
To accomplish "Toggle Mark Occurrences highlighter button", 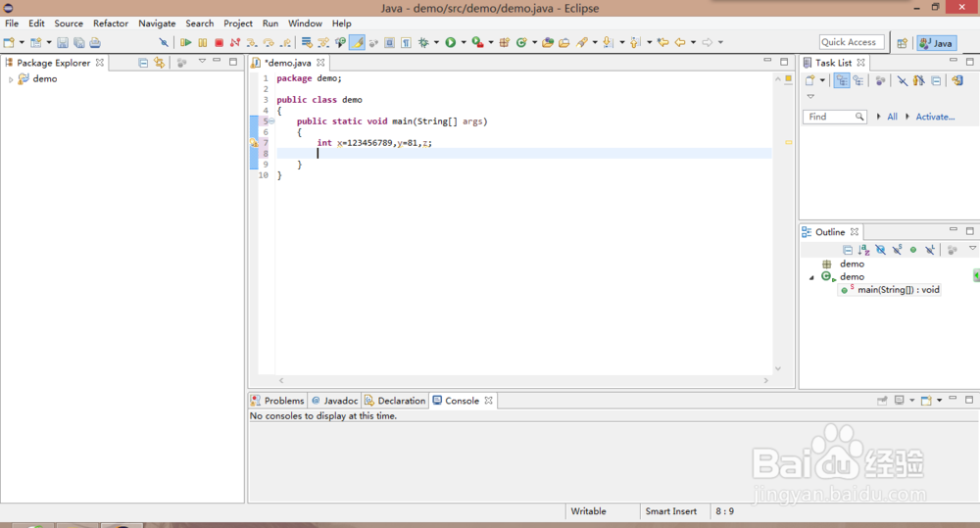I will pos(357,42).
